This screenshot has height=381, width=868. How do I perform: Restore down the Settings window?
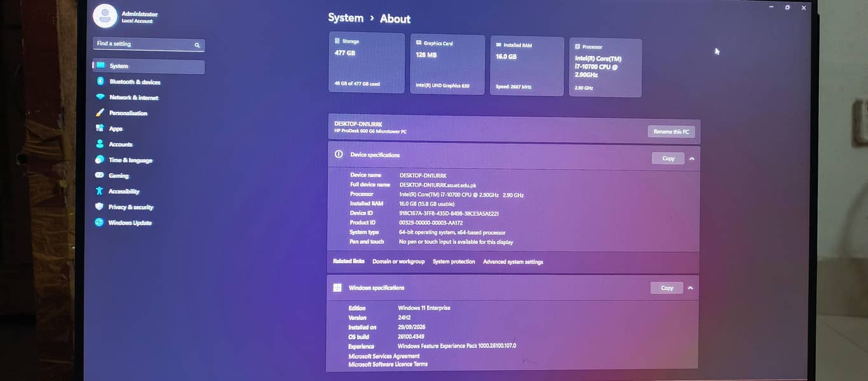(x=787, y=8)
